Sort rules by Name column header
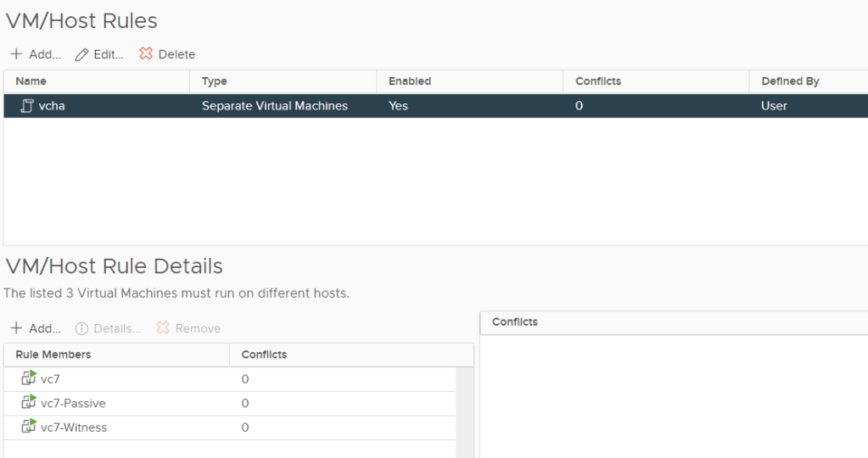The image size is (868, 458). [31, 81]
